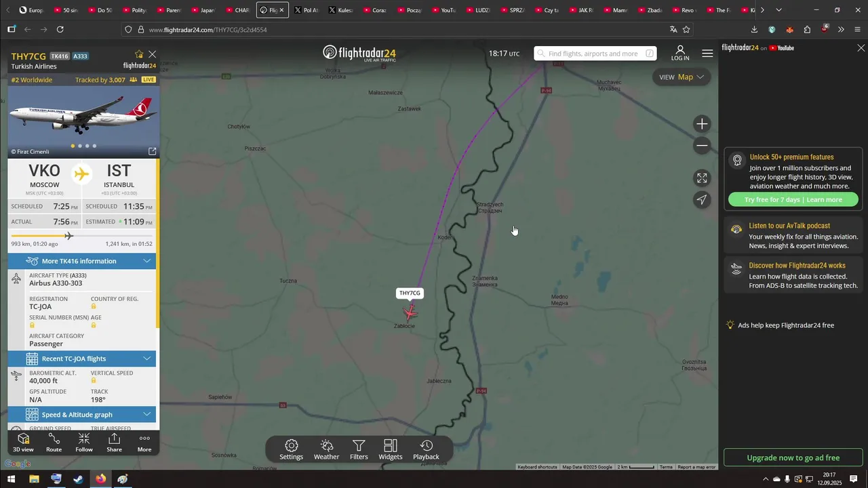Click the Flightradar24 logo
This screenshot has height=488, width=868.
359,54
